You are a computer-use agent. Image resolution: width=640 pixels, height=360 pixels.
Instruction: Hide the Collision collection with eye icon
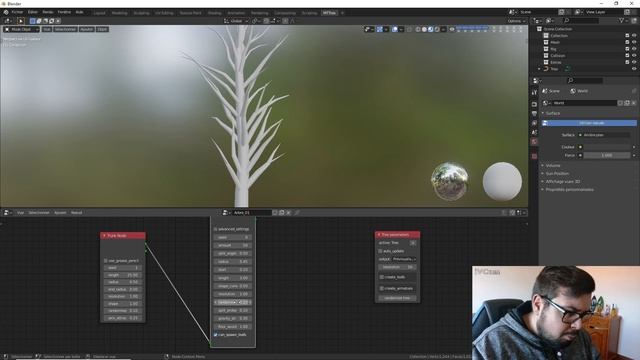634,56
